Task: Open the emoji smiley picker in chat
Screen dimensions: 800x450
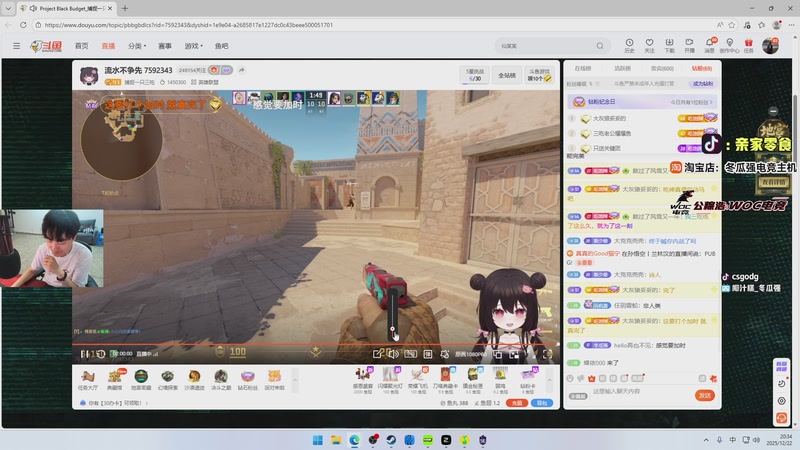Action: (x=570, y=379)
